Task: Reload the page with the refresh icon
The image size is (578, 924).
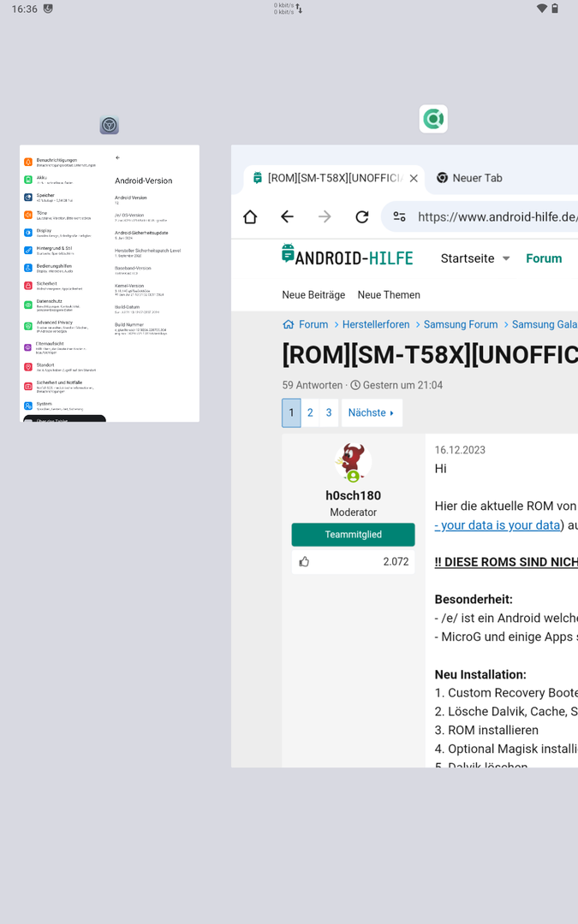Action: (362, 216)
